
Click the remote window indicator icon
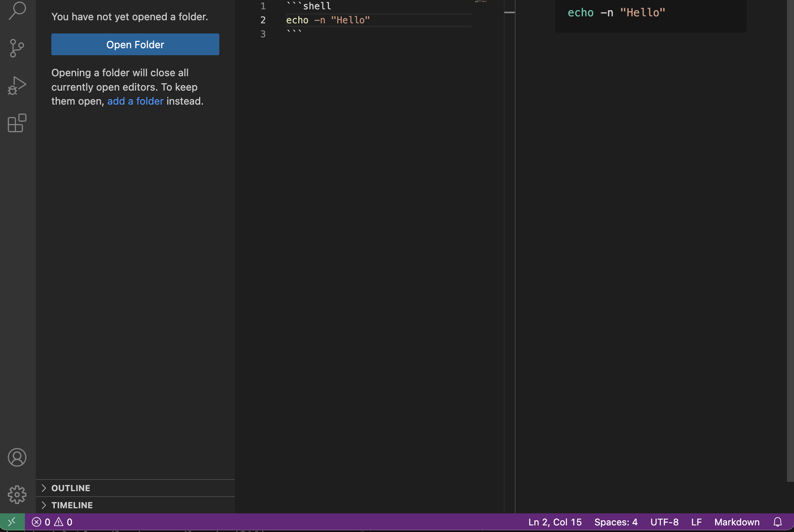[x=12, y=522]
